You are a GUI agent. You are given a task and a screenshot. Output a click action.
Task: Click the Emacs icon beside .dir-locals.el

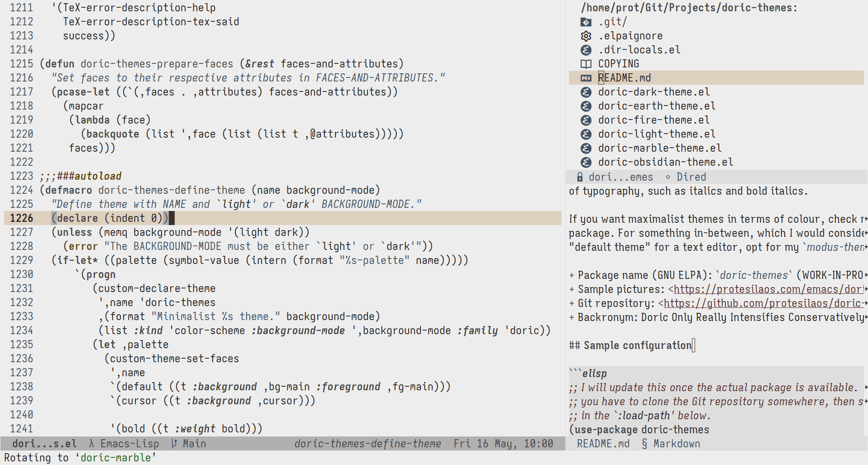tap(586, 50)
